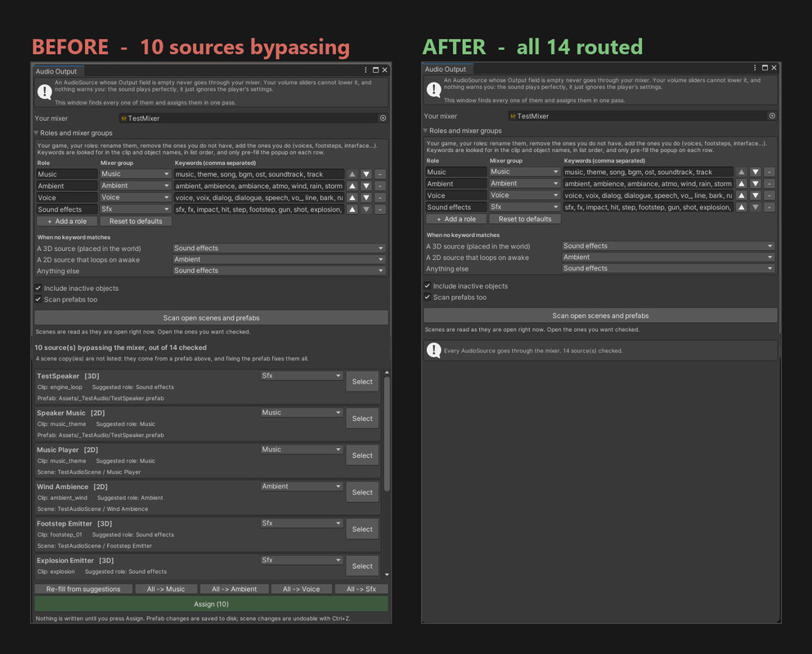
Task: Click Music keywords field in BEFORE window
Action: tap(259, 174)
